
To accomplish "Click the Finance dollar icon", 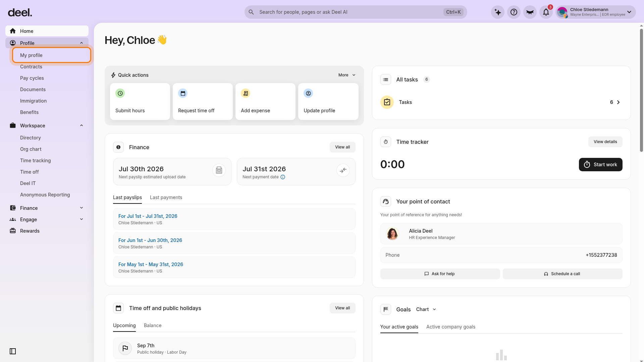I will click(x=118, y=147).
